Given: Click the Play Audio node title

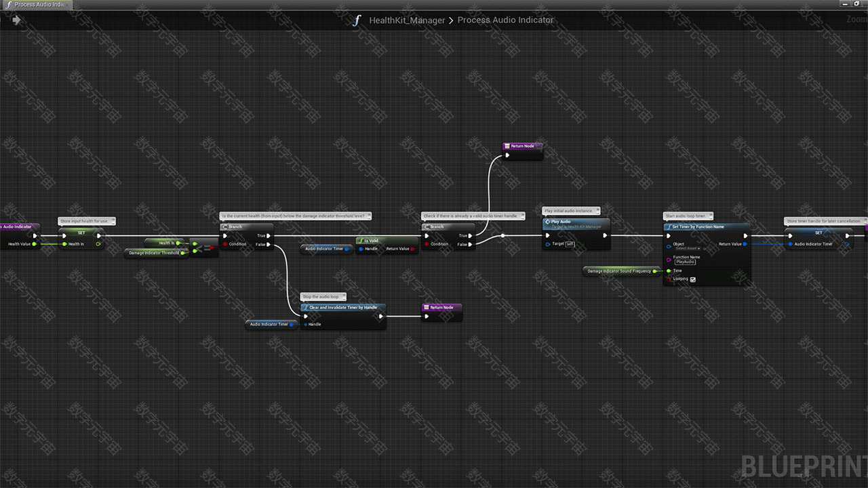Looking at the screenshot, I should 561,222.
